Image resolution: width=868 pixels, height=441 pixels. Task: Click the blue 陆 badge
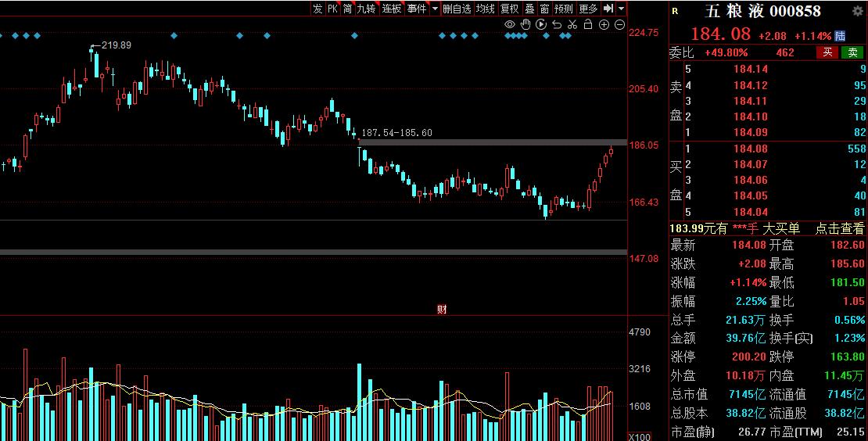click(841, 36)
